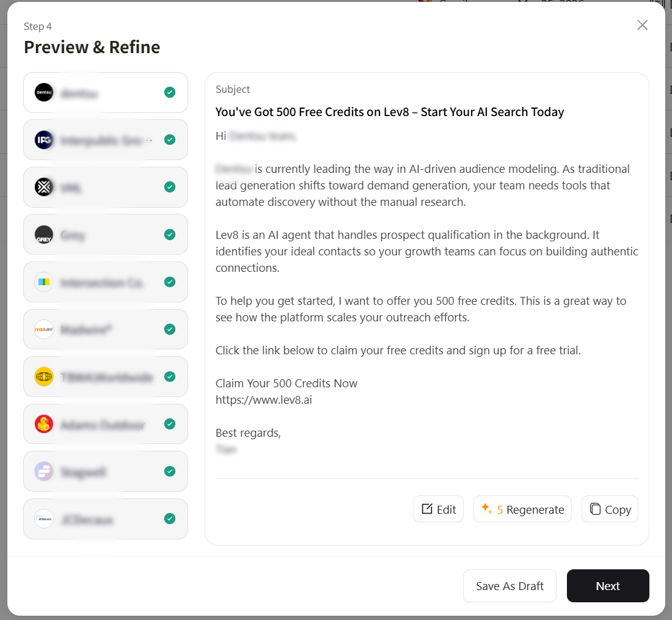This screenshot has height=620, width=672.
Task: Click the remaining regenerate count '5'
Action: (x=500, y=509)
